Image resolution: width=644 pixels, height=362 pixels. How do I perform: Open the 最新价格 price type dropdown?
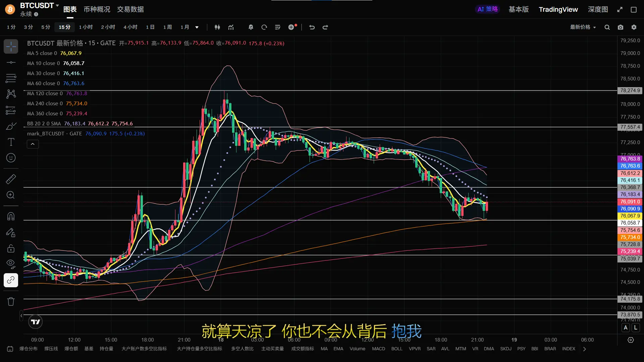tap(583, 27)
